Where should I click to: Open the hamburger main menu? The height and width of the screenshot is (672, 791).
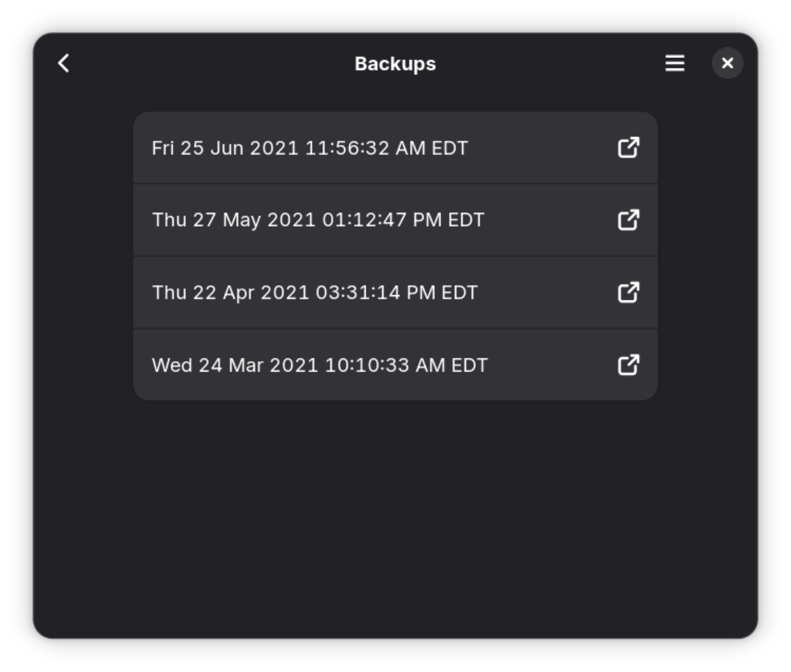(674, 63)
